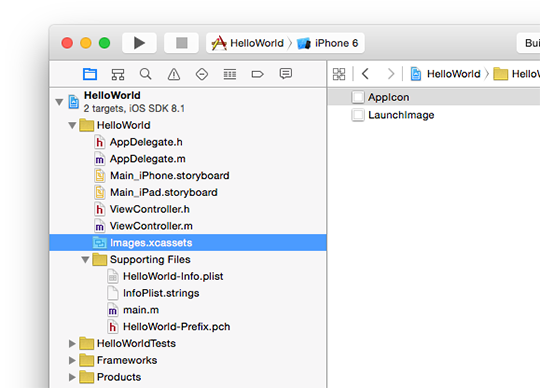Open the Find navigator magnifier
The height and width of the screenshot is (388, 540).
coord(146,74)
